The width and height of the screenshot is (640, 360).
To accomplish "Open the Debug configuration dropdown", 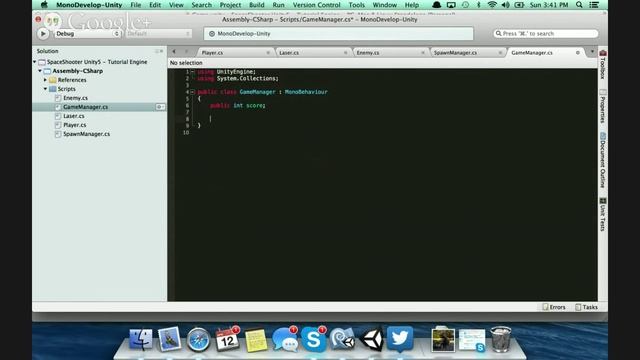I will coord(88,33).
